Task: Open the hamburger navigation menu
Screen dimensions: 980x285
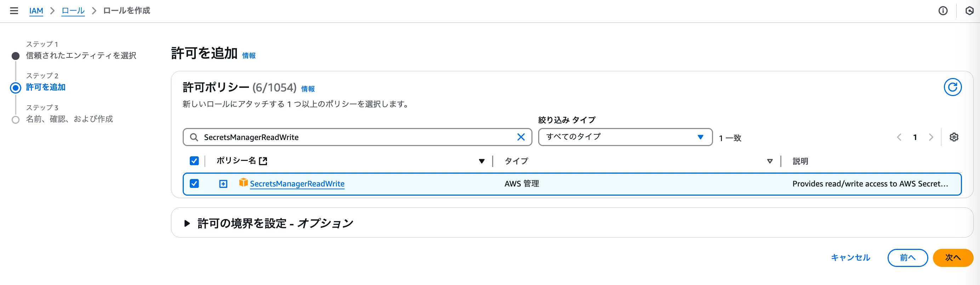Action: click(x=14, y=11)
